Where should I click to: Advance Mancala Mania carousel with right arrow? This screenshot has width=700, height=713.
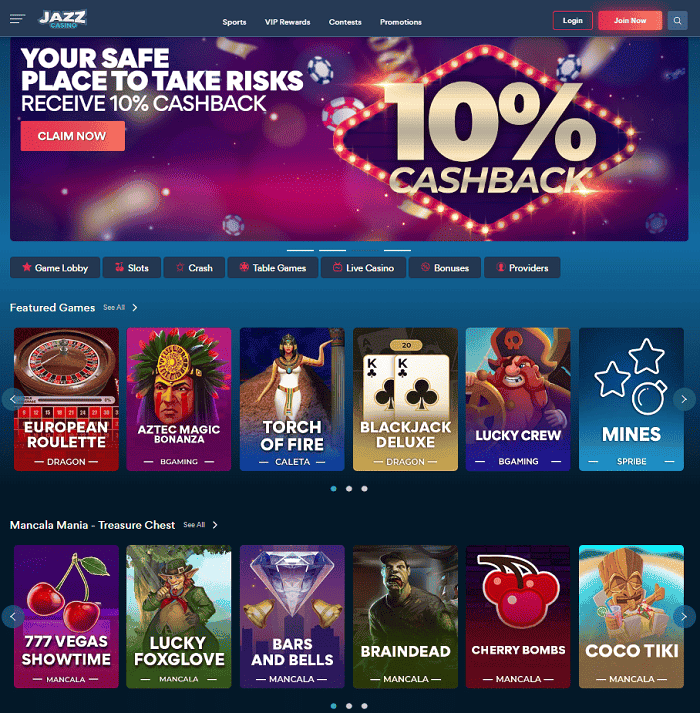tap(684, 617)
